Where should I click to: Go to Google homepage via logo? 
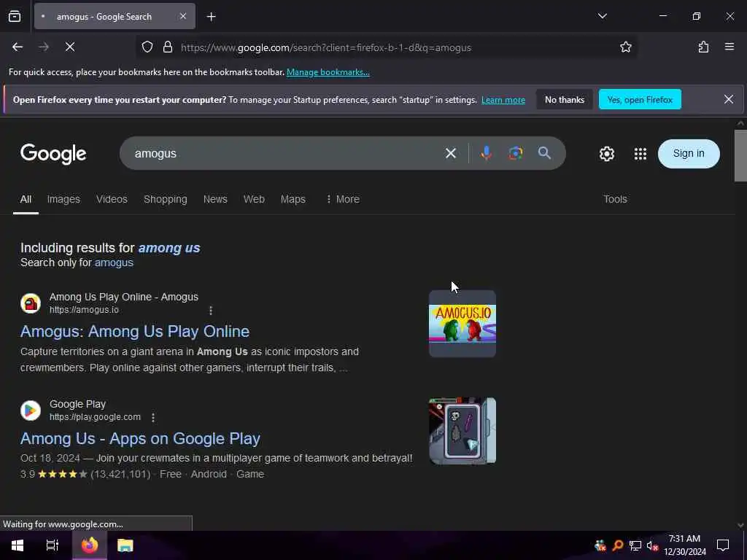tap(53, 154)
